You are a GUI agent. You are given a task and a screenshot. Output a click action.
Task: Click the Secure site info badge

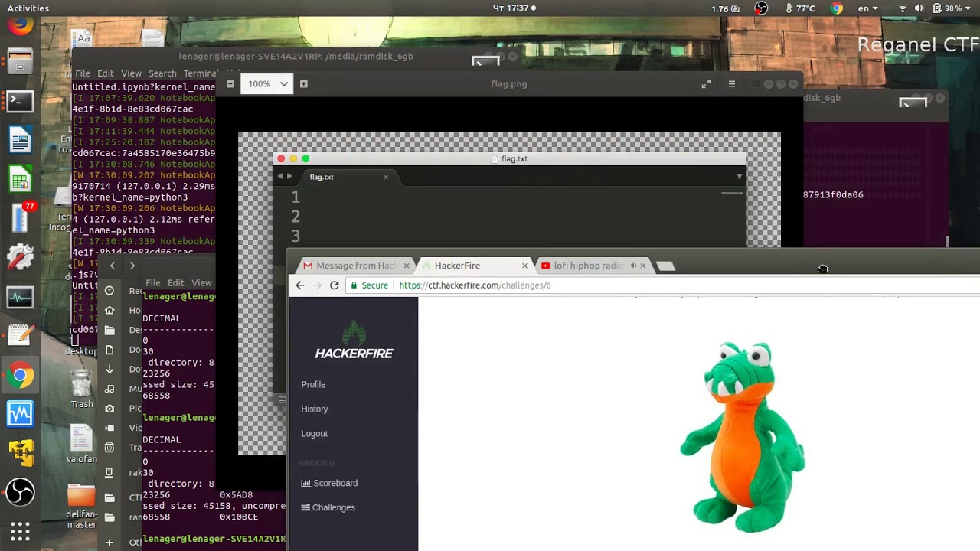coord(369,285)
